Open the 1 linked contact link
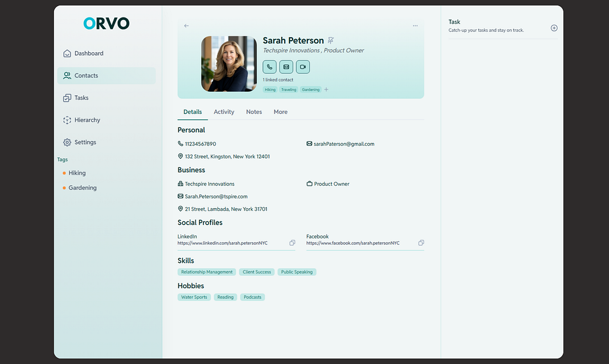Screen dimensions: 609x364 coord(278,79)
